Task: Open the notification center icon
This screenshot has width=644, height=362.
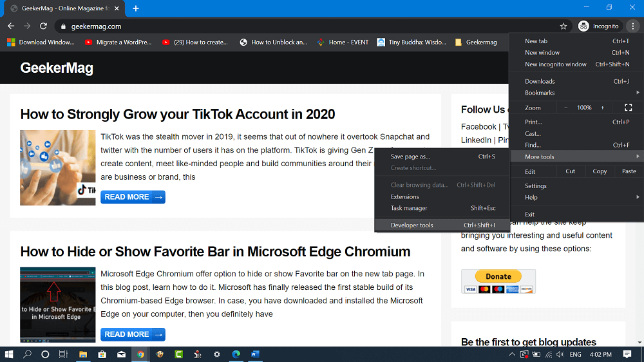Action: pyautogui.click(x=627, y=354)
